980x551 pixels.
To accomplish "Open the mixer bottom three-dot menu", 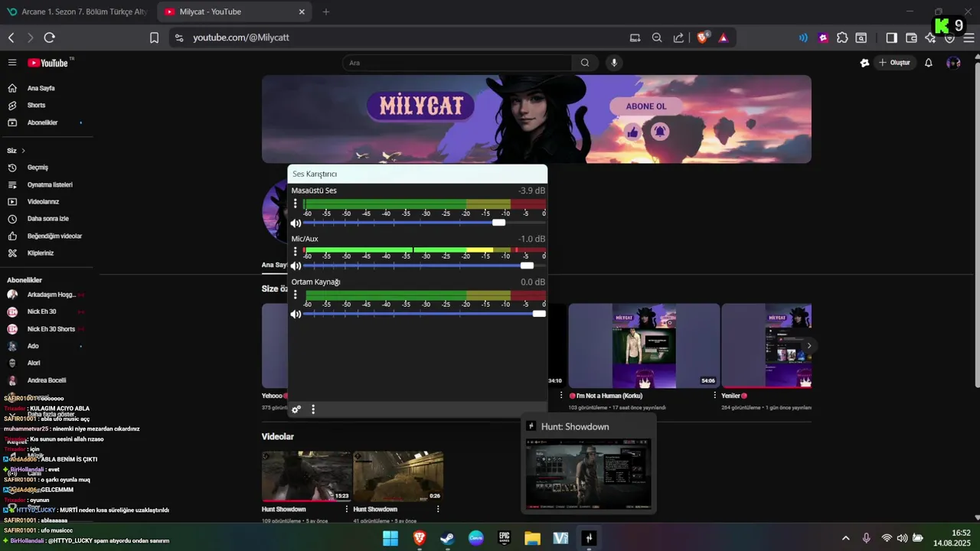I will click(x=313, y=409).
